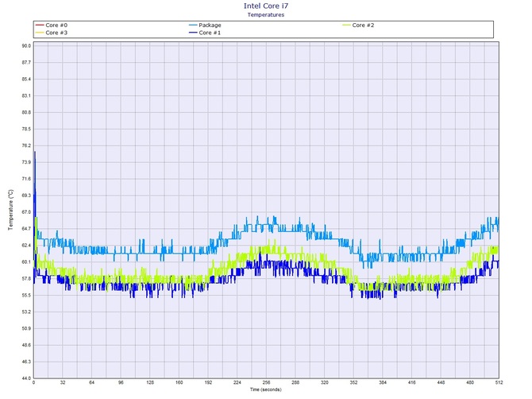
Task: Click the light blue Package legend line
Action: pos(193,25)
